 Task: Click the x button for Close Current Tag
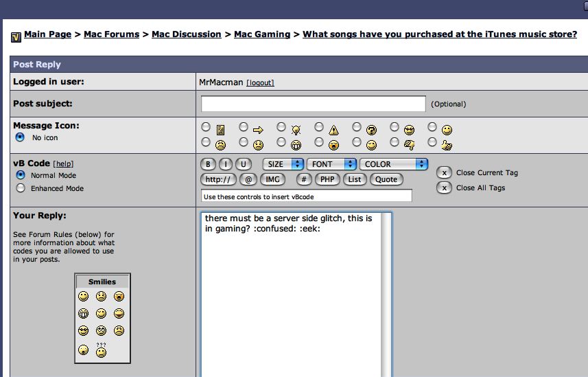[x=444, y=173]
